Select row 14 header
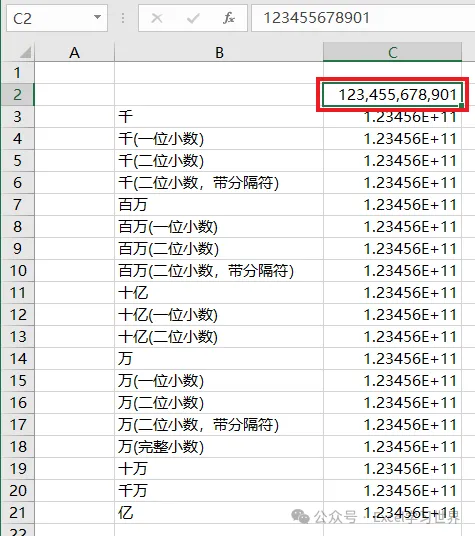 pyautogui.click(x=18, y=359)
